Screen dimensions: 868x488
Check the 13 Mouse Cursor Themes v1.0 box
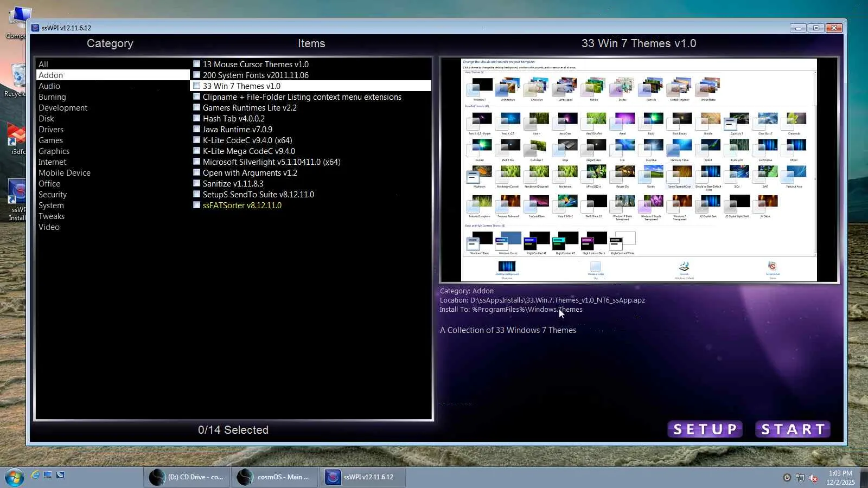[x=197, y=64]
